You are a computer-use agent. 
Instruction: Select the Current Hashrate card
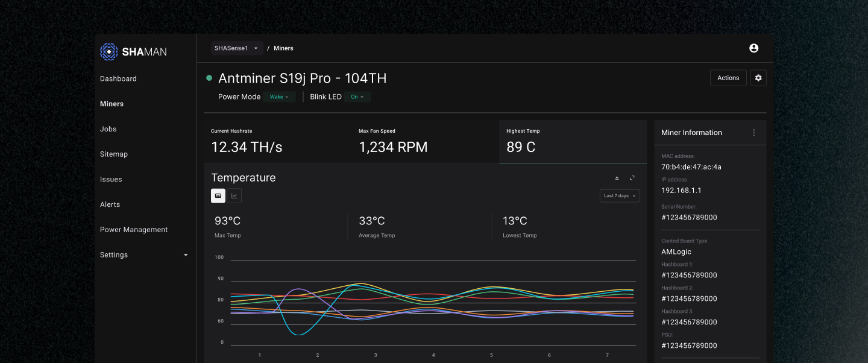click(x=277, y=142)
